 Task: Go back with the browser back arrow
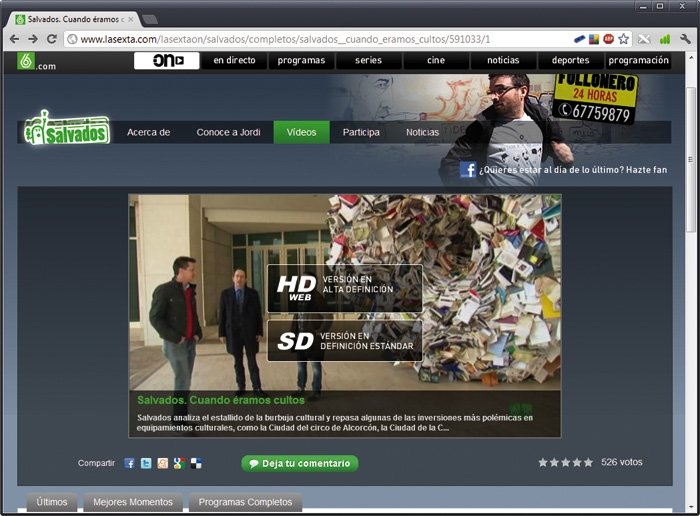[x=14, y=39]
